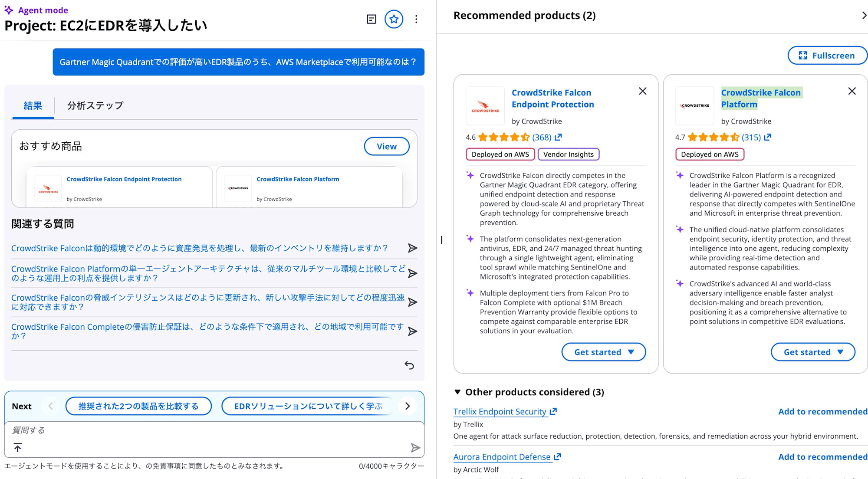Open external reviews link next to (315)
The height and width of the screenshot is (479, 868).
(x=768, y=137)
